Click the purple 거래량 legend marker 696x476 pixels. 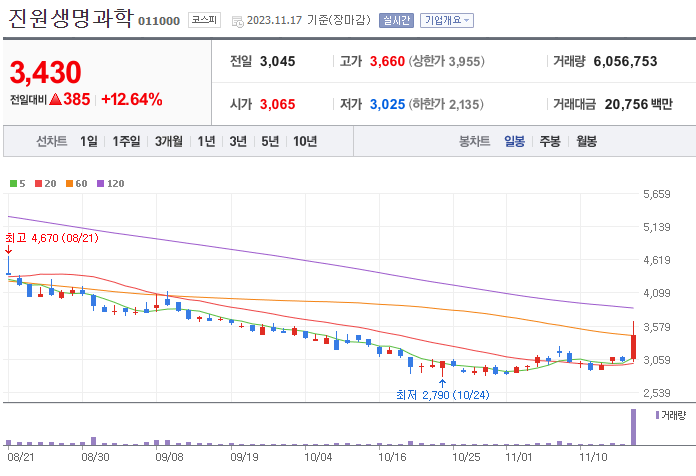[x=657, y=415]
